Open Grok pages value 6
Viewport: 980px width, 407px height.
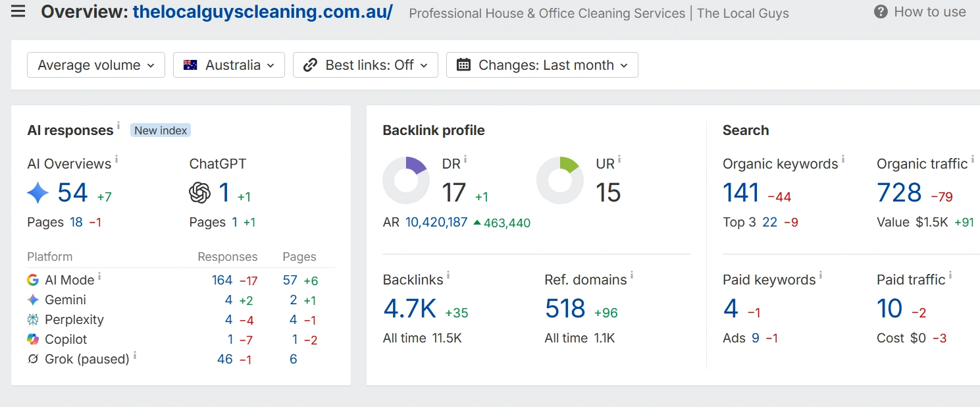point(294,359)
